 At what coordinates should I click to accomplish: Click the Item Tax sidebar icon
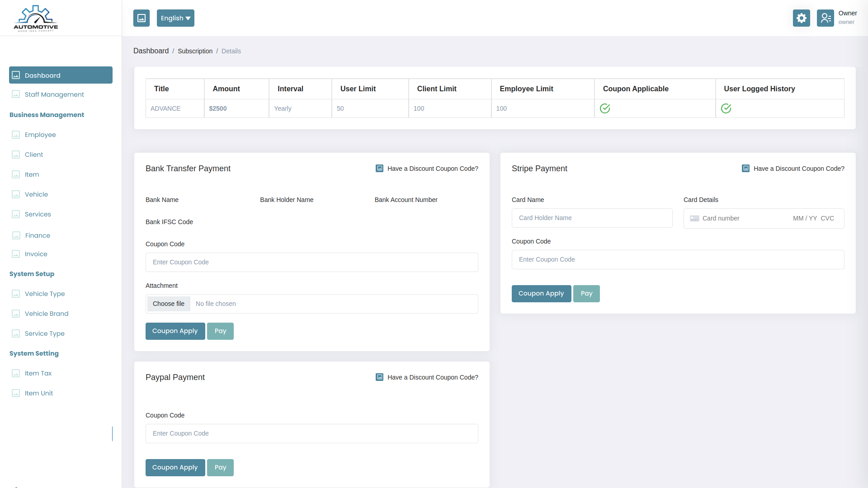[16, 373]
